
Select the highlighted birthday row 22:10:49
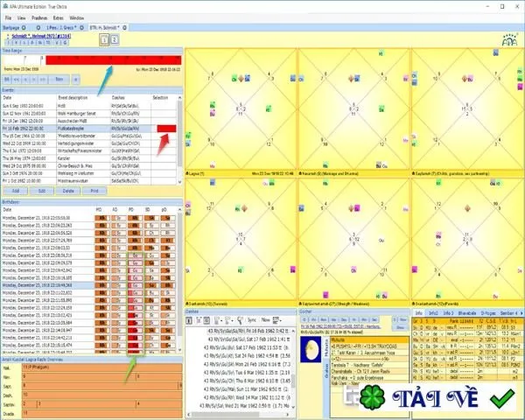89,285
